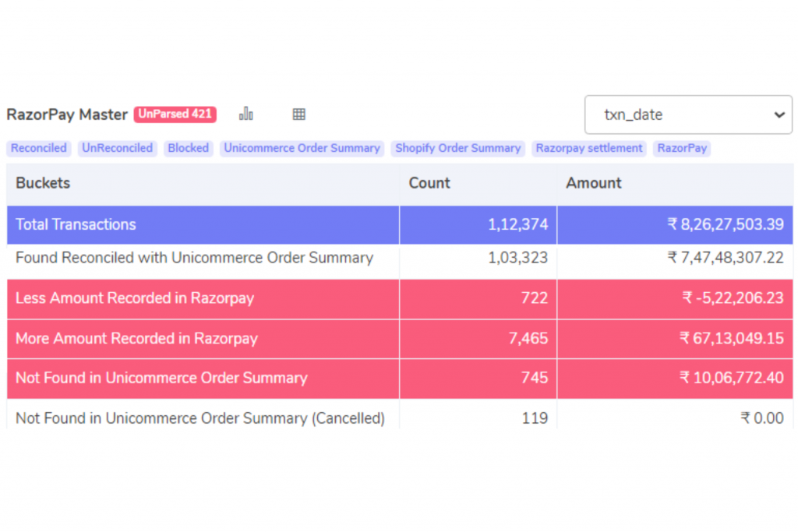Click the RazorPay Master heading

(67, 115)
